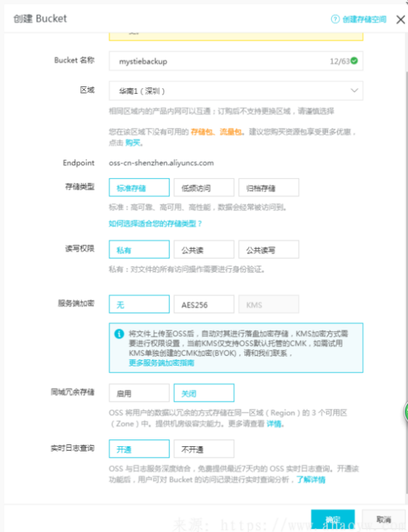Click the 取消 cancel button
Screen dimensions: 408x532
tap(383, 519)
